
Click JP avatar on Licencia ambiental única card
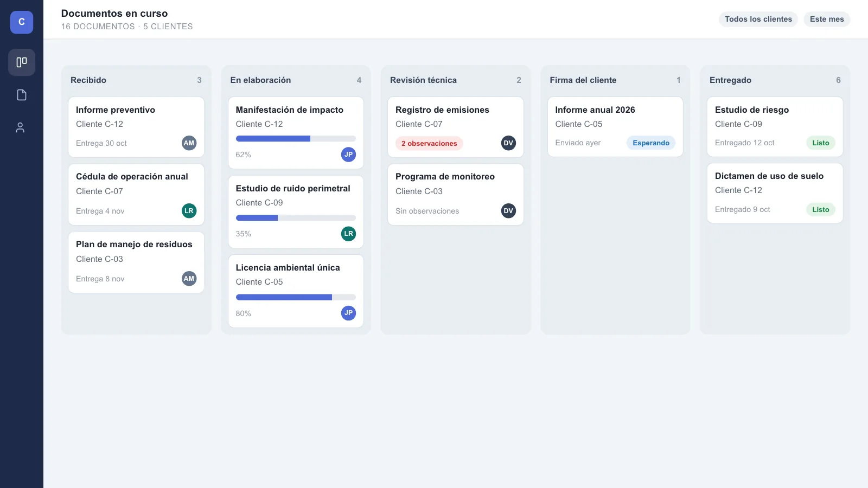(348, 313)
